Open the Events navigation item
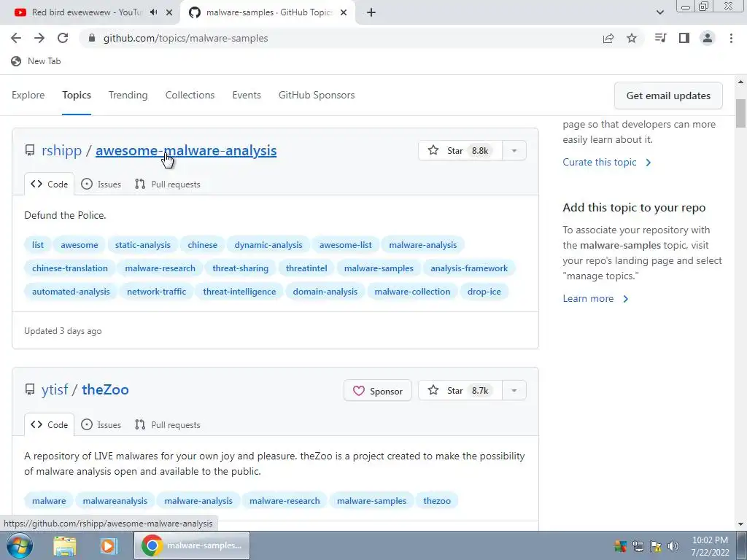Image resolution: width=747 pixels, height=560 pixels. (x=247, y=95)
